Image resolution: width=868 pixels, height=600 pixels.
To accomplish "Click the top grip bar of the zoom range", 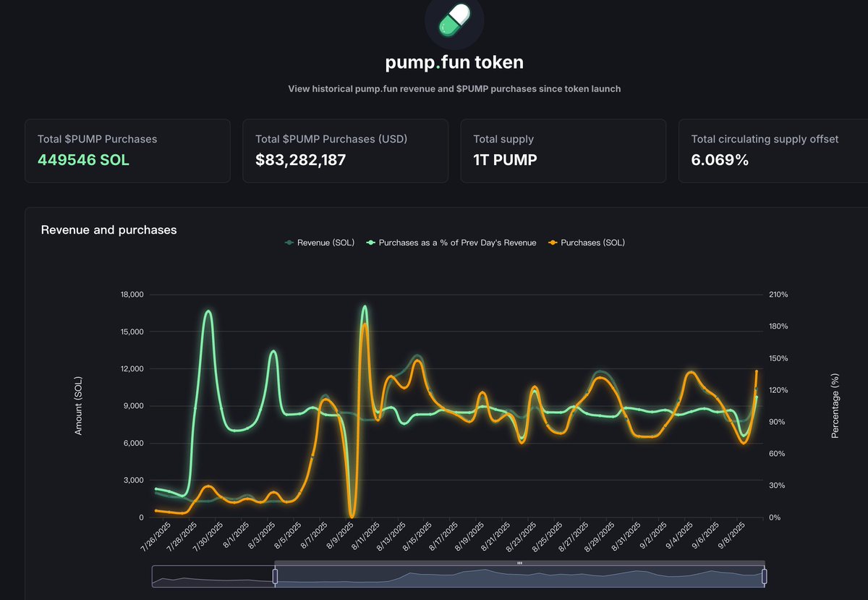I will (x=519, y=562).
